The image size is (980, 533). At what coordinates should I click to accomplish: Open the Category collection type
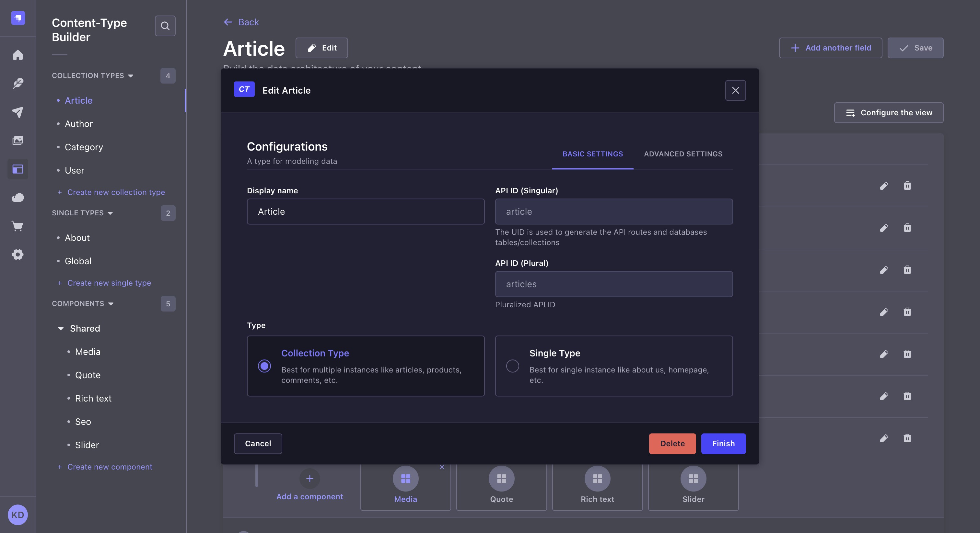[84, 147]
